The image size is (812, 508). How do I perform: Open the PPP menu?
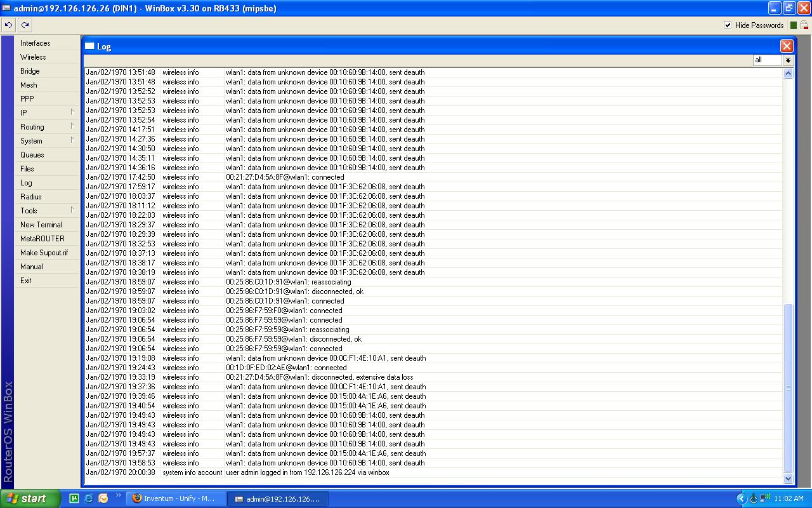coord(48,99)
